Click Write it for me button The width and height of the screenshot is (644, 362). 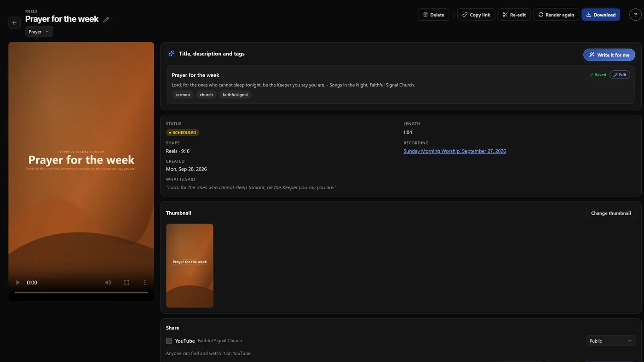pos(609,55)
